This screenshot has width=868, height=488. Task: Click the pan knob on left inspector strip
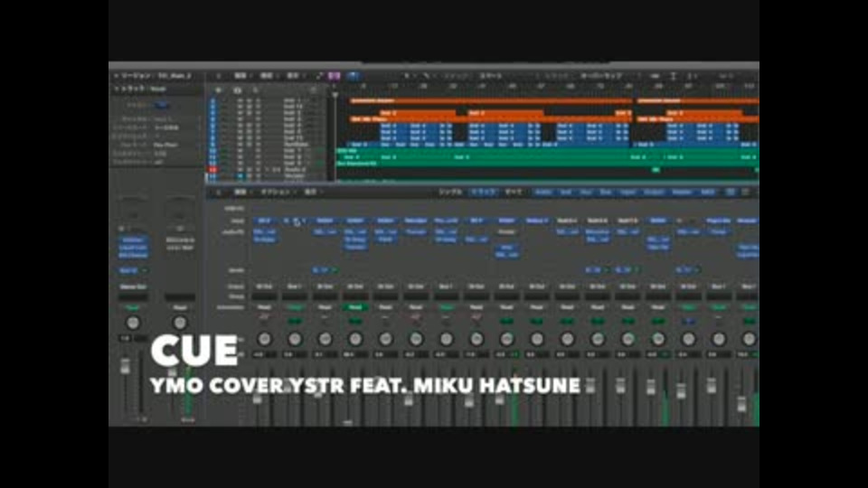click(133, 323)
